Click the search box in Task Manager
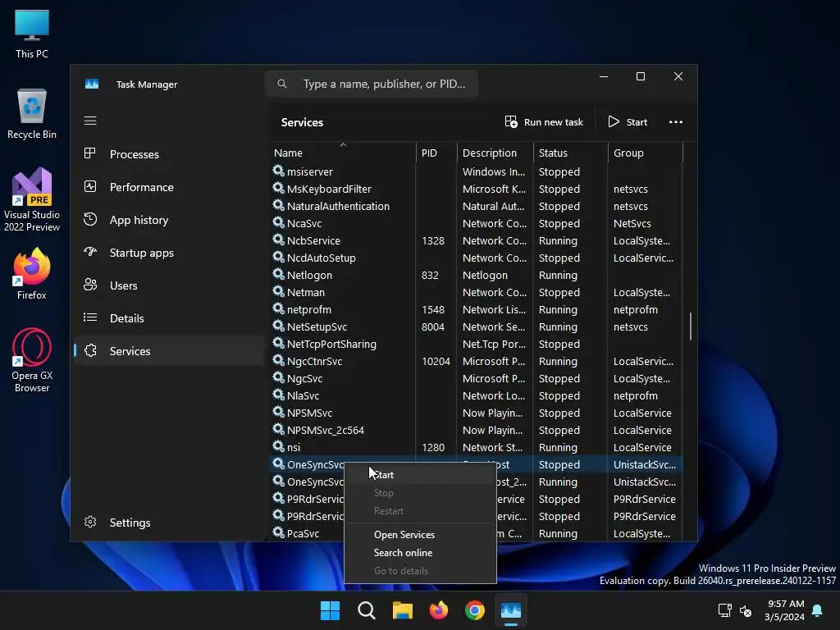Image resolution: width=840 pixels, height=630 pixels. coord(372,84)
